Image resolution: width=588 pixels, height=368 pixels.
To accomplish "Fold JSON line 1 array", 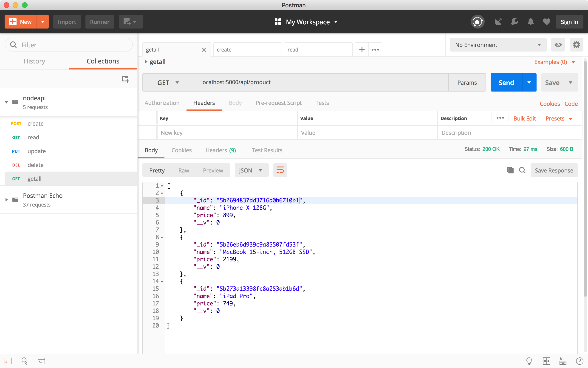I will 162,186.
